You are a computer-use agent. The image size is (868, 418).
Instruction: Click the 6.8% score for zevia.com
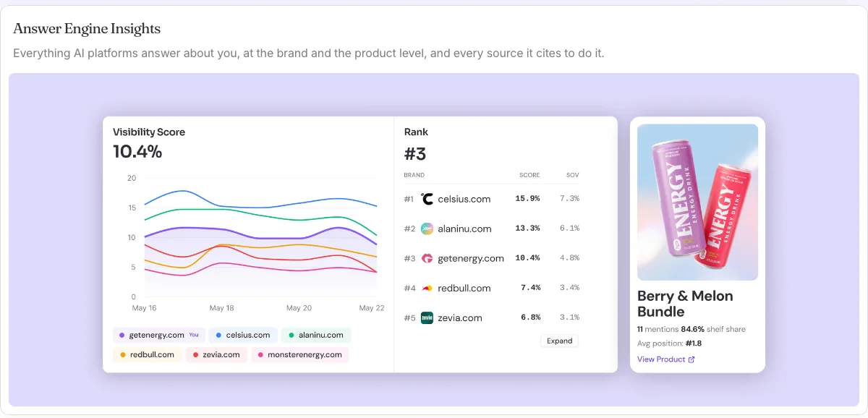pyautogui.click(x=530, y=317)
